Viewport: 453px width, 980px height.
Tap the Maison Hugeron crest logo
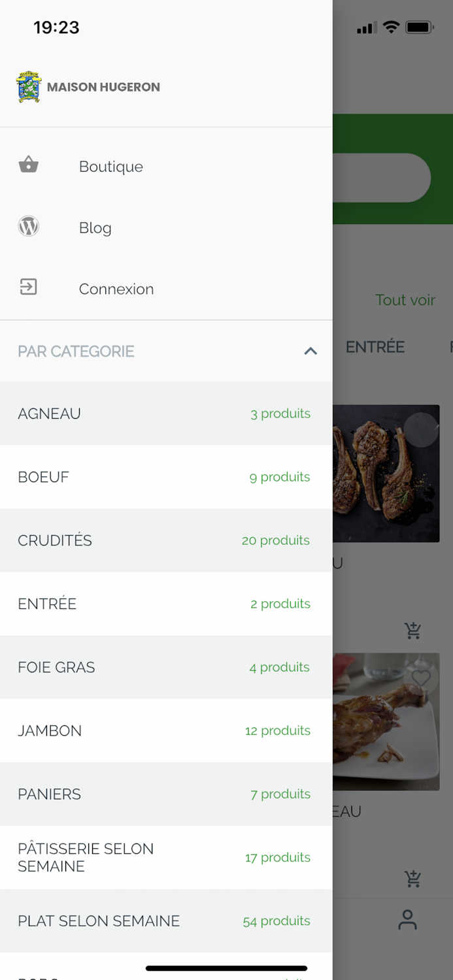pos(29,87)
